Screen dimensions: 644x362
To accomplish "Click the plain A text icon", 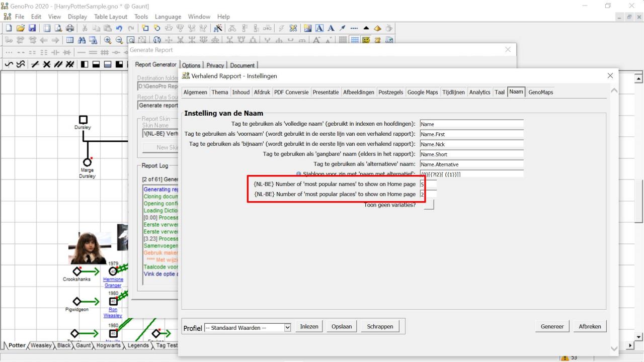I will [x=331, y=28].
